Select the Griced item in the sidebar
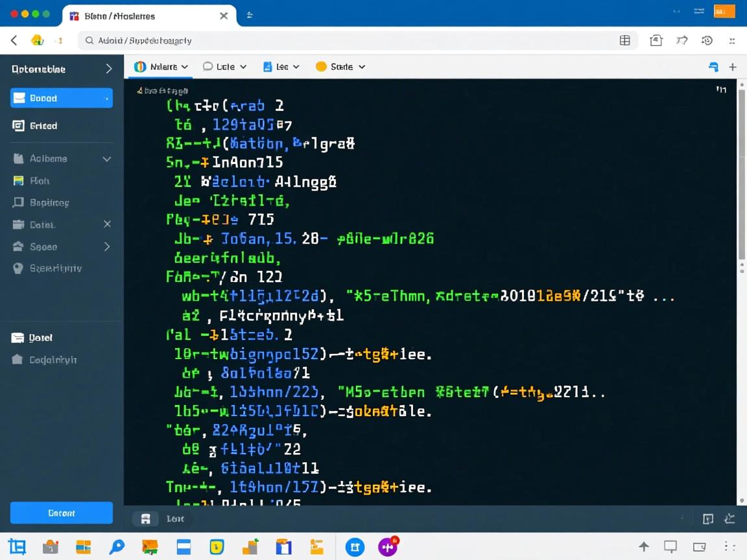Viewport: 747px width, 560px height. [x=43, y=126]
